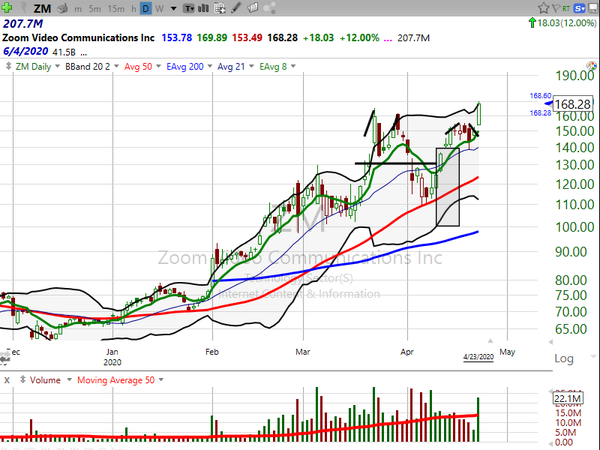
Task: Click the left arrow beside price scale bottom
Action: click(550, 342)
